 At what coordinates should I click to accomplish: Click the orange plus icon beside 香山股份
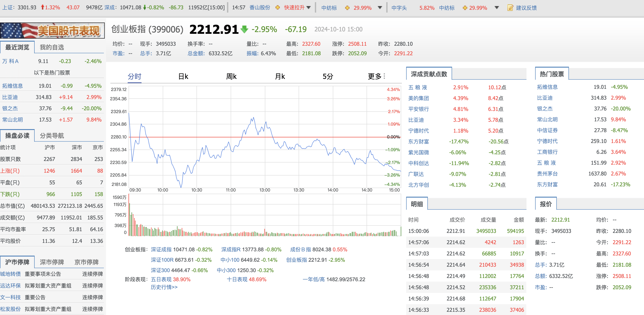point(277,8)
